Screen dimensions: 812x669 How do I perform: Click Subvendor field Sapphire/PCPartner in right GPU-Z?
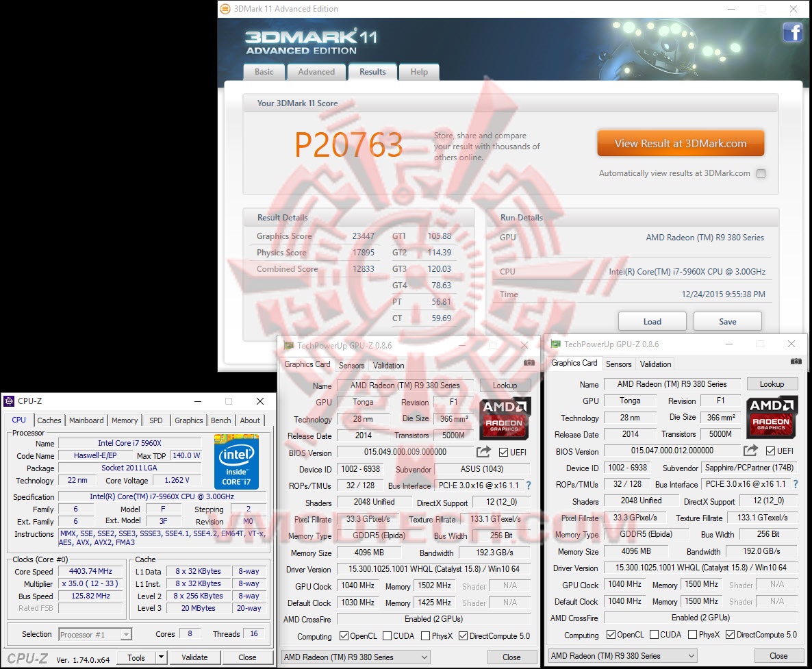749,468
